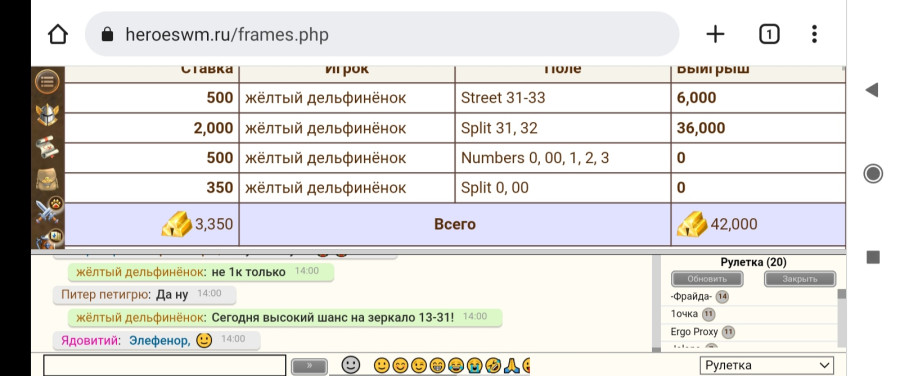
Task: Click the gold bars icon beside 3,350
Action: [176, 224]
